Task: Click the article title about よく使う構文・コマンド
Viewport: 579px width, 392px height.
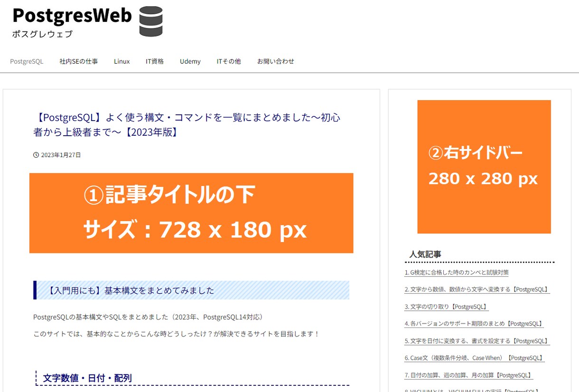Action: point(187,125)
